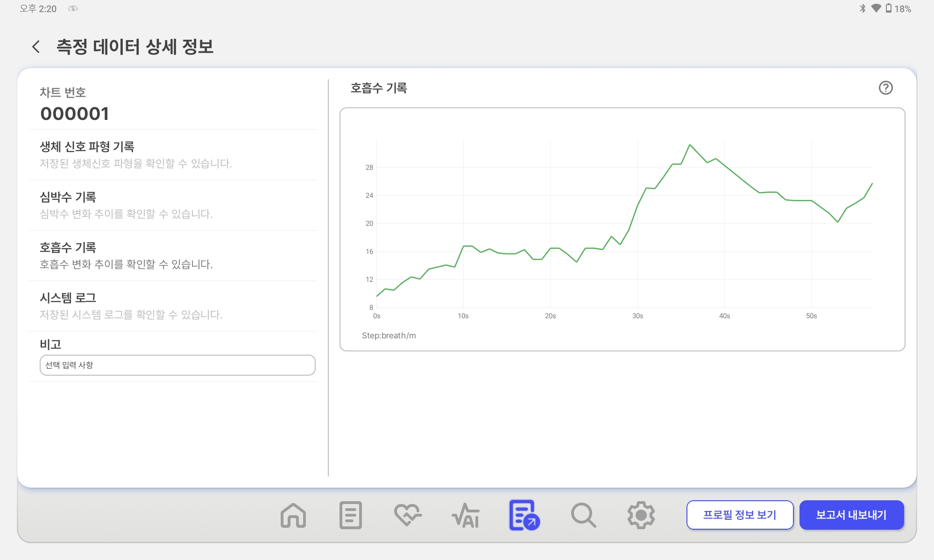Viewport: 934px width, 560px height.
Task: Click the clock showing 오후 2:20
Action: [x=38, y=8]
